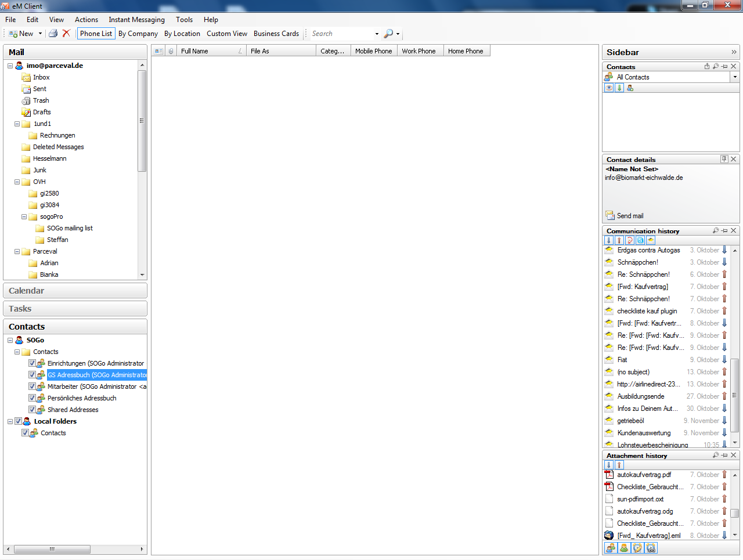Click Send mail in Contact details
This screenshot has height=560, width=743.
point(629,216)
